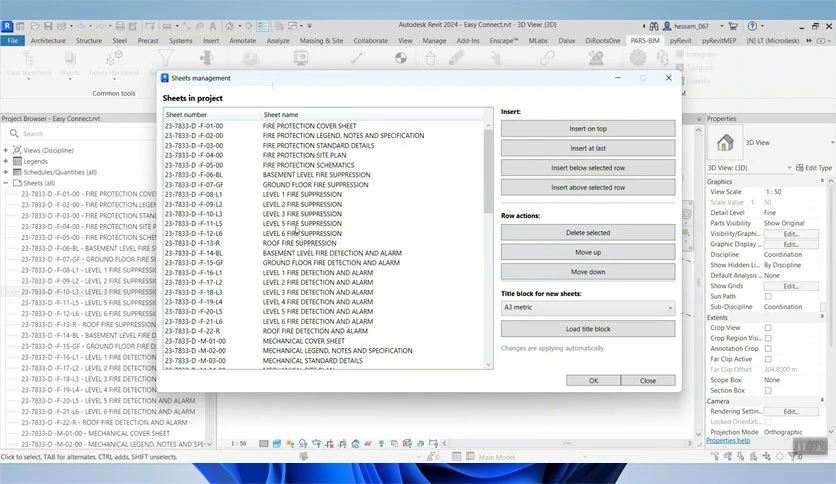Viewport: 836px width, 484px height.
Task: Switch to the DiRootsOne ribbon tab
Action: (x=602, y=41)
